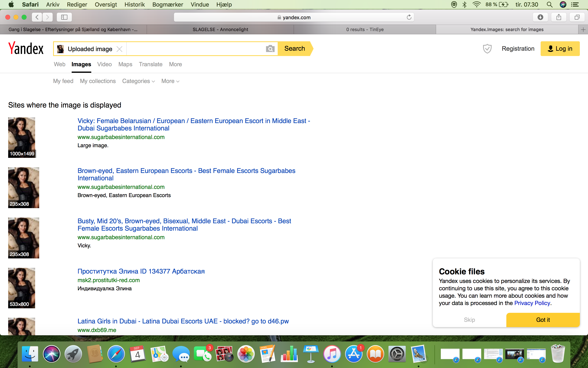Expand the Categories dropdown
The image size is (588, 368).
138,81
